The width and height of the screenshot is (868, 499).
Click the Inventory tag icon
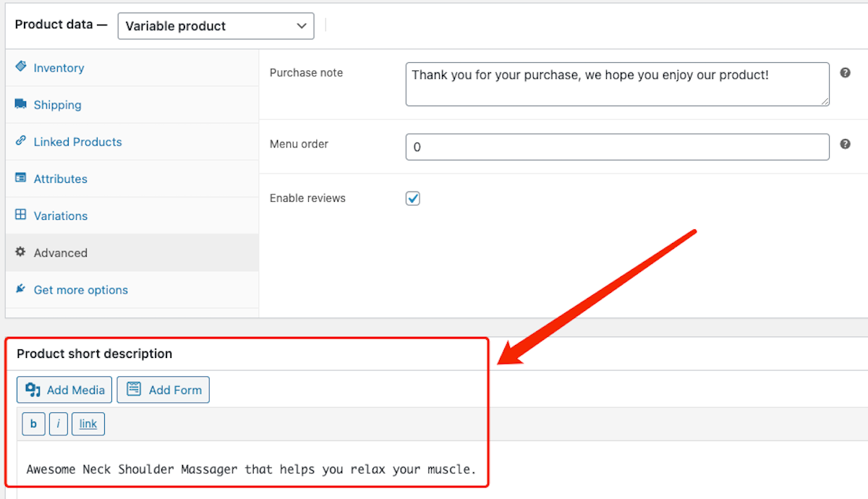point(20,67)
